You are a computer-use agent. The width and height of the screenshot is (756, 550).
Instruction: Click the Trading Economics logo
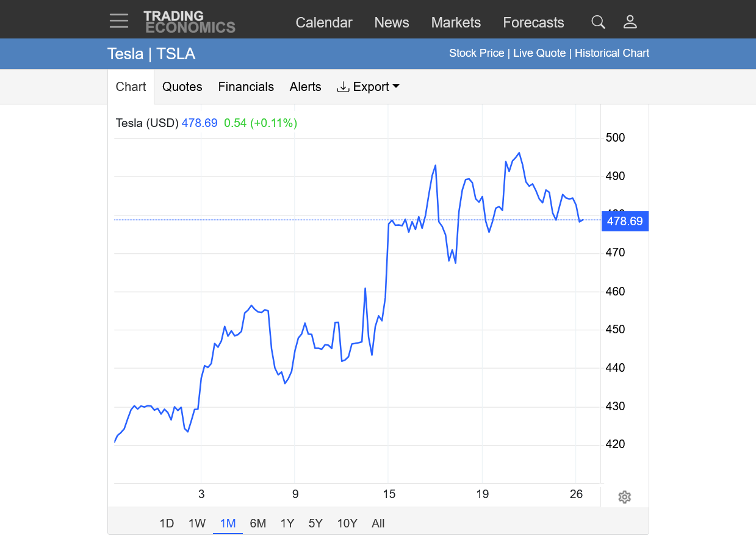coord(189,22)
